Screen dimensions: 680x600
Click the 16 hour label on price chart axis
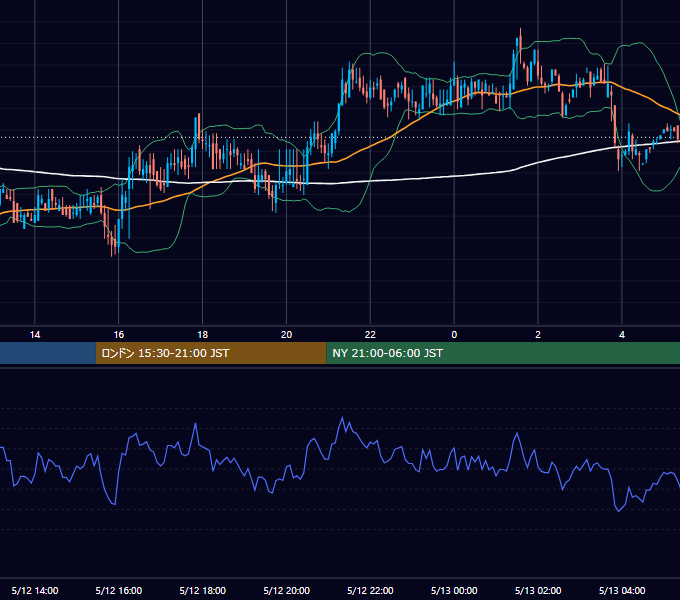(x=118, y=335)
